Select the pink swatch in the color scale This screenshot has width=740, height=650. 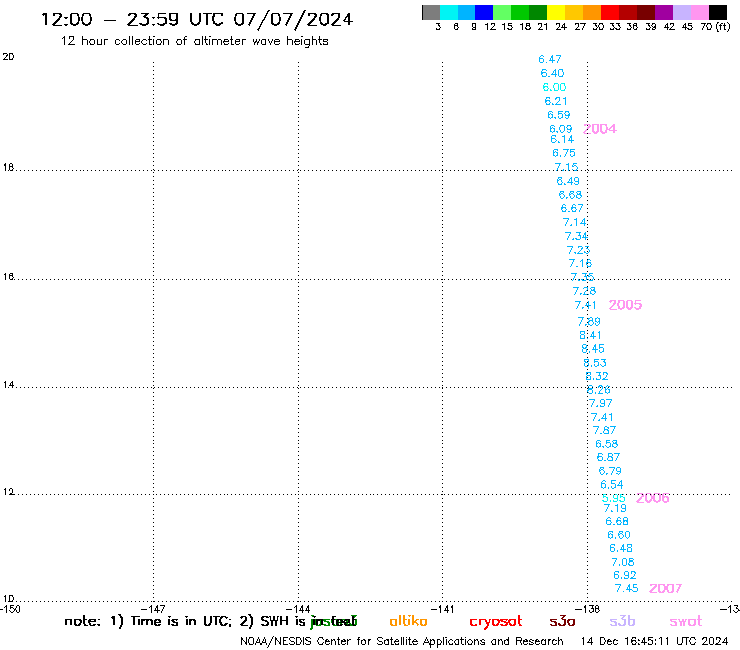700,12
